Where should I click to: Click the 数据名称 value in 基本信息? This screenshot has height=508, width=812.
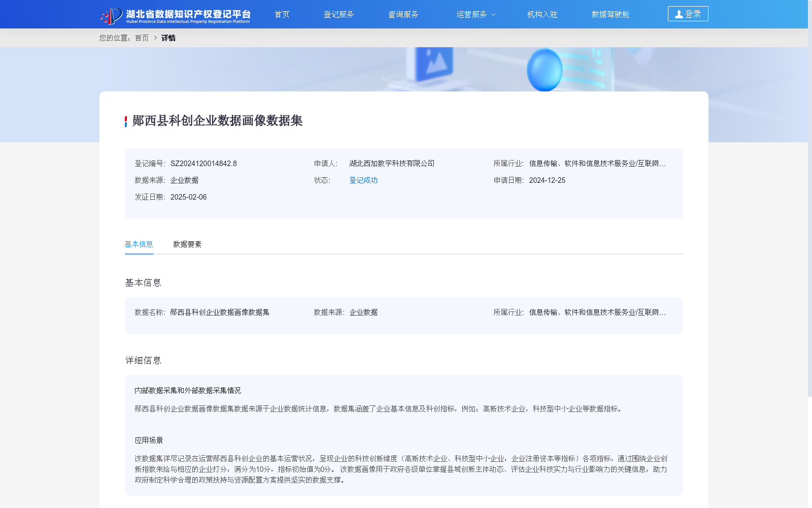[x=220, y=312]
